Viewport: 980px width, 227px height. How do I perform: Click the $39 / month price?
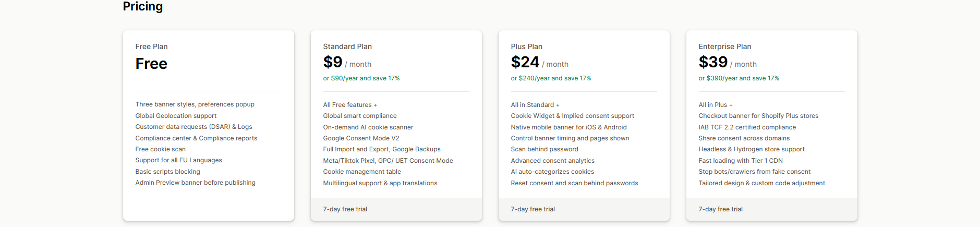pyautogui.click(x=727, y=63)
